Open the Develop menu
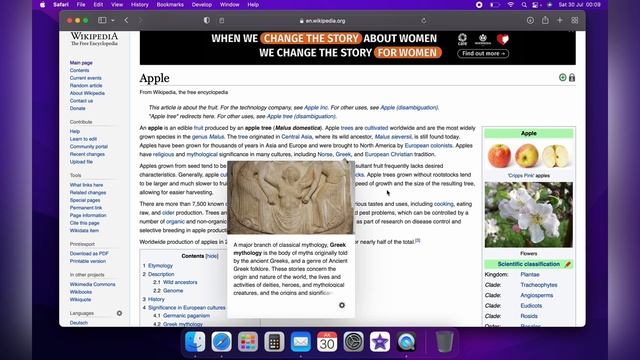The image size is (640, 360). coord(202,5)
